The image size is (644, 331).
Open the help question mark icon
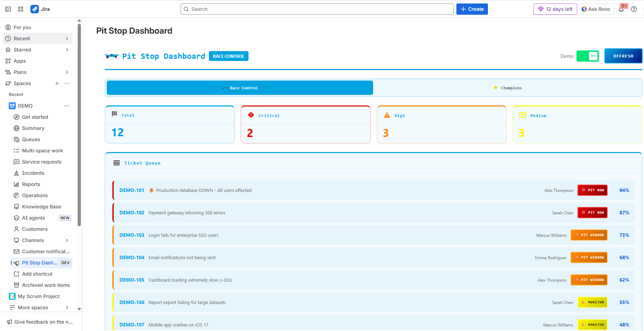[x=634, y=9]
